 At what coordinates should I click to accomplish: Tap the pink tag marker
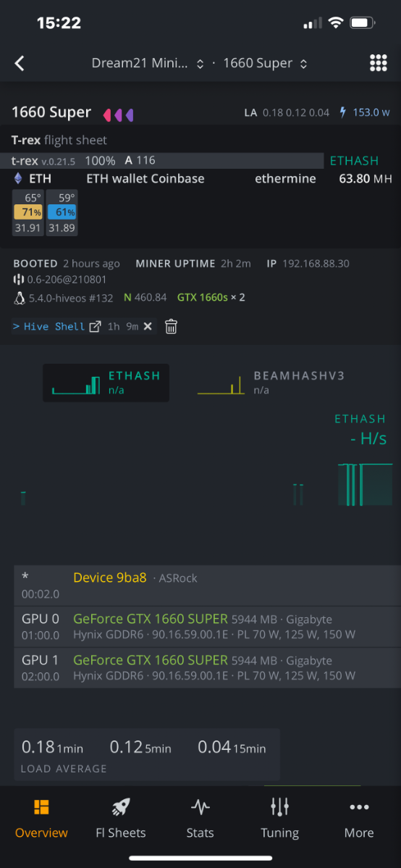[x=107, y=115]
